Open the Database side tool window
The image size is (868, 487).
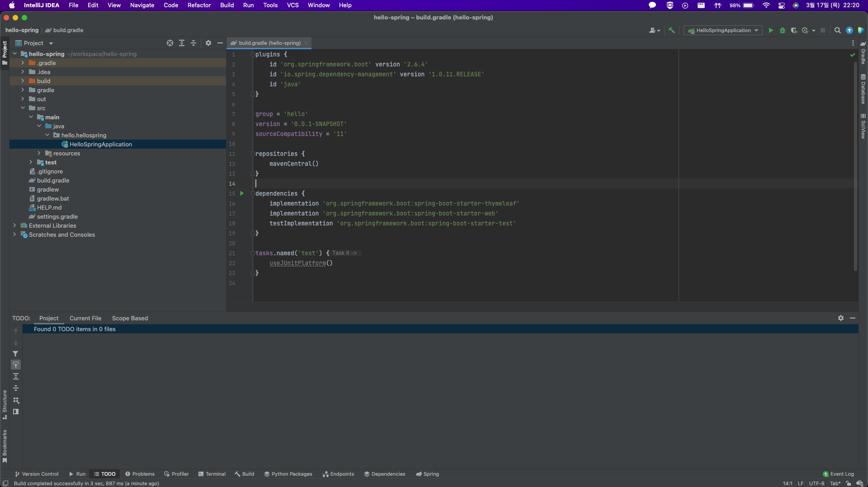click(863, 89)
